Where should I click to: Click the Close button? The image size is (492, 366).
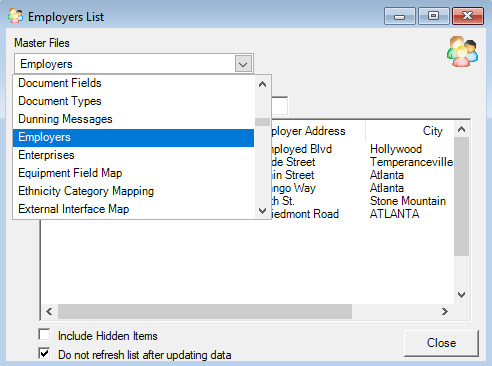tap(441, 343)
